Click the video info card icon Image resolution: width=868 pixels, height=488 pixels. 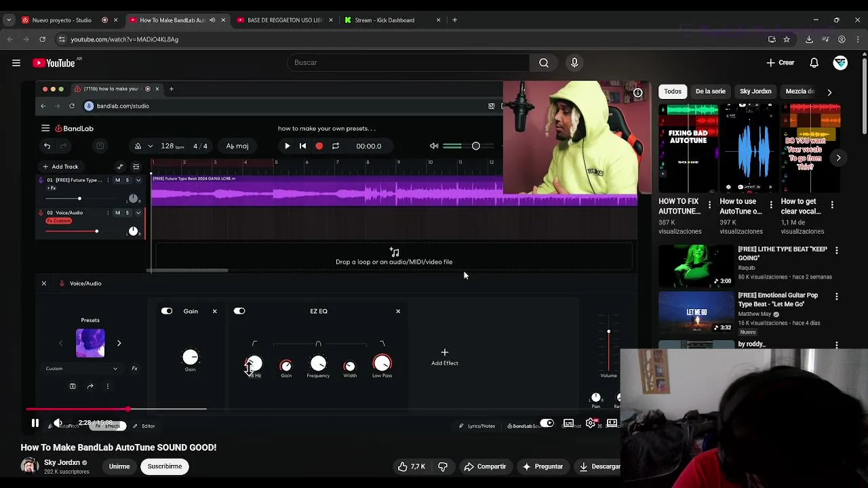(638, 93)
